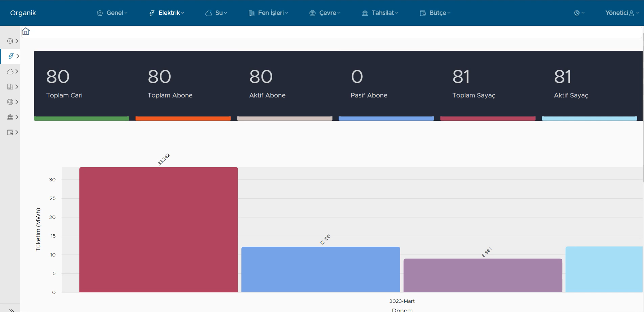
Task: Open the Genel dropdown menu
Action: tap(112, 13)
